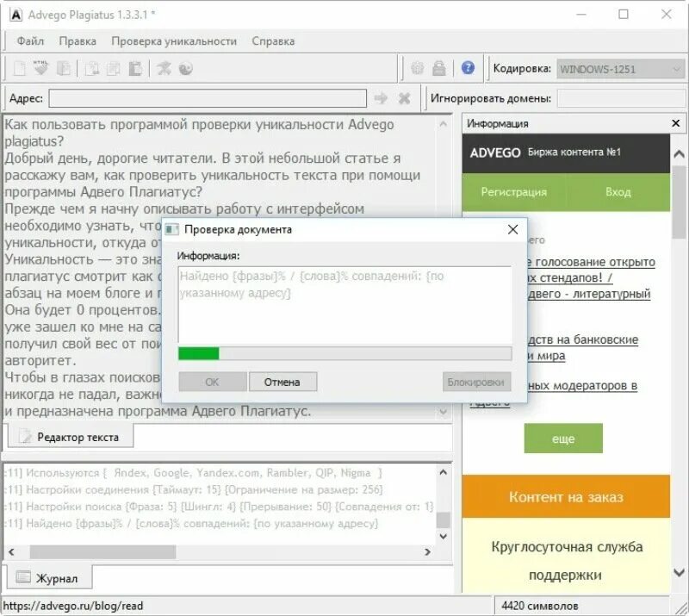Open the модераторов news link
689x616 pixels.
tap(582, 386)
